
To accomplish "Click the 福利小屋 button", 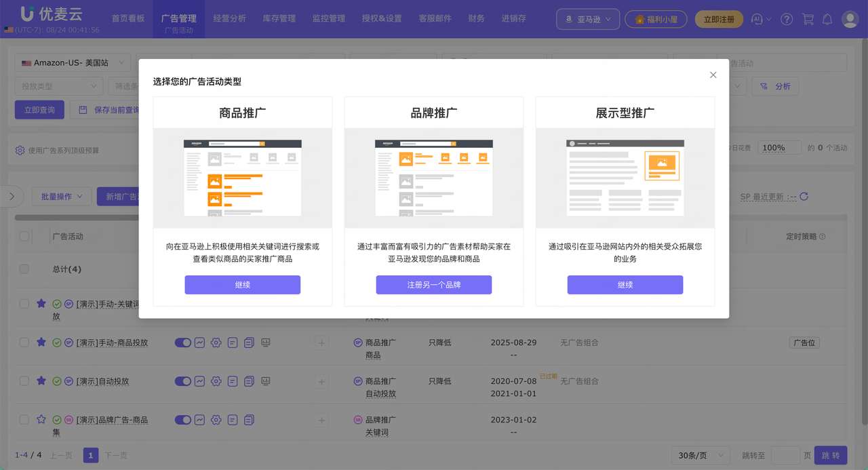I will click(x=656, y=20).
